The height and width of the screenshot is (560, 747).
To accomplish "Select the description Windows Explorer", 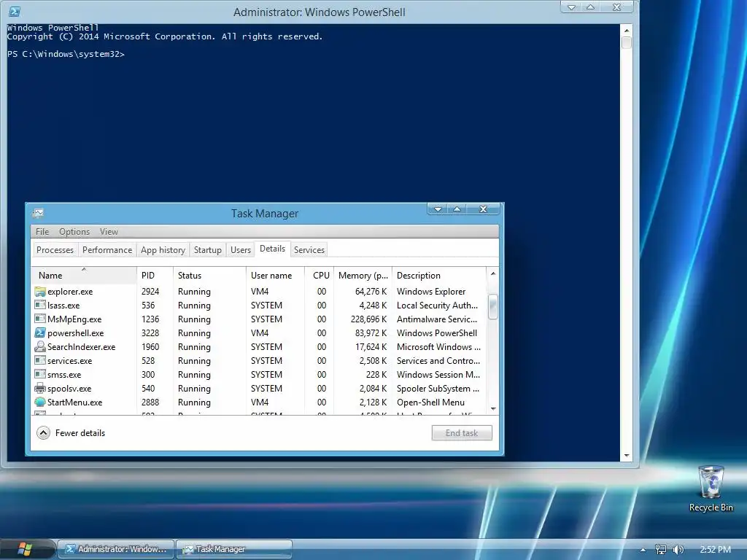I will point(431,292).
